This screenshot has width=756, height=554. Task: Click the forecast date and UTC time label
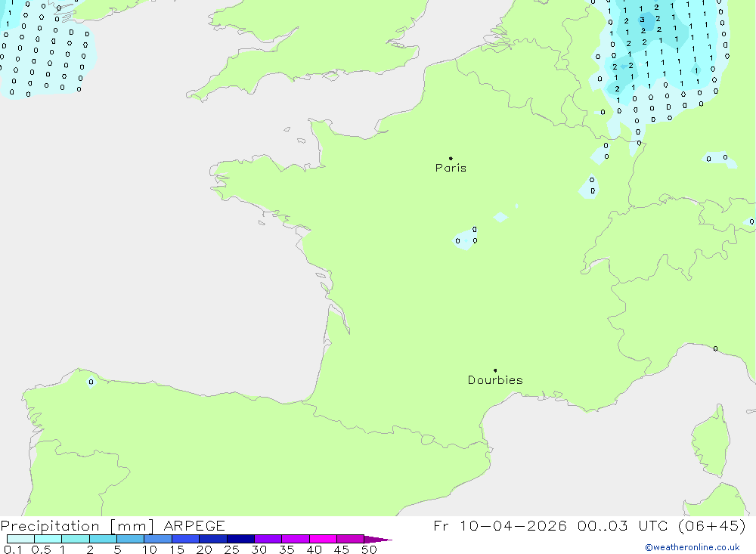tap(590, 525)
